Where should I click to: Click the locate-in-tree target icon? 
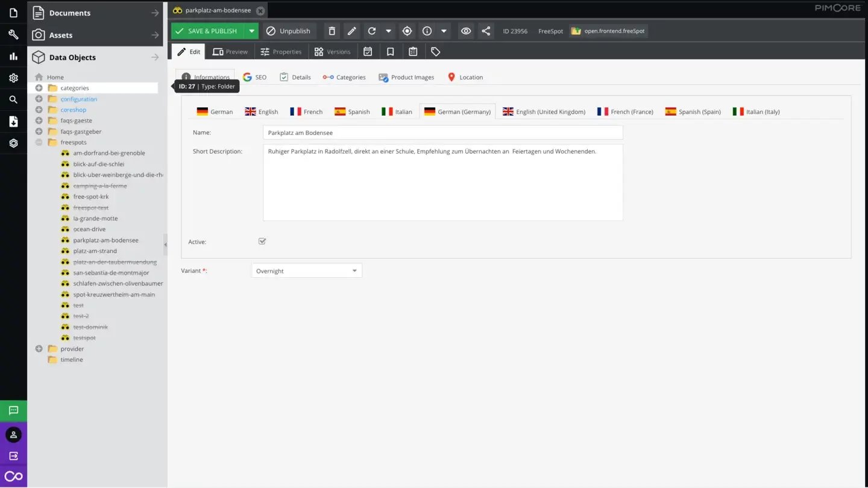point(407,31)
